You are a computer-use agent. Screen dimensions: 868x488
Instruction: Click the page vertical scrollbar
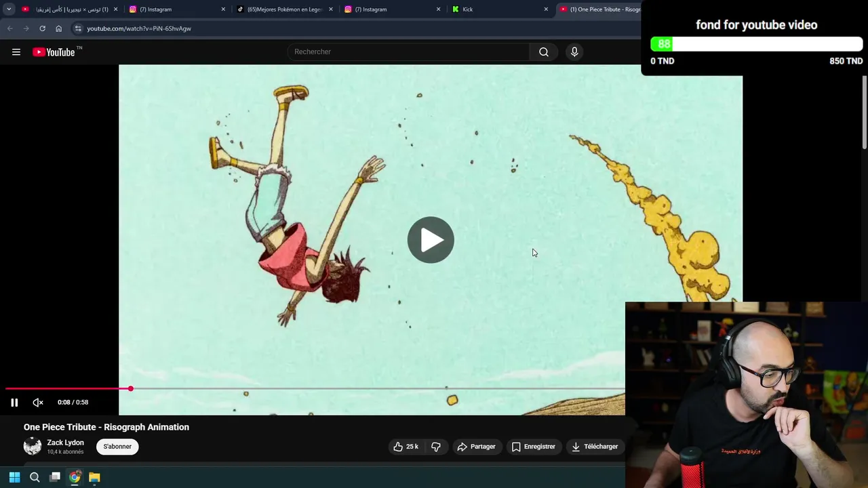(865, 113)
